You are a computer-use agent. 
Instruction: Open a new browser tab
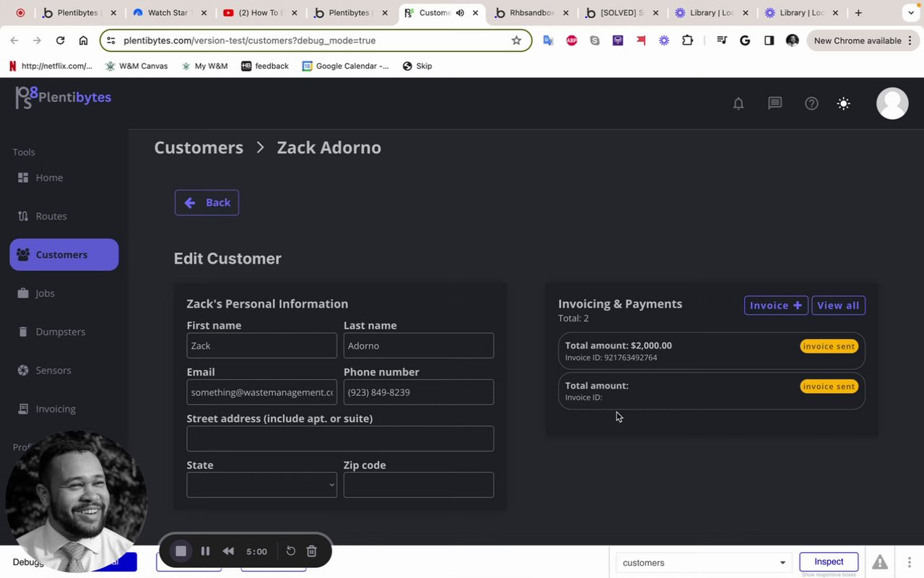[858, 12]
